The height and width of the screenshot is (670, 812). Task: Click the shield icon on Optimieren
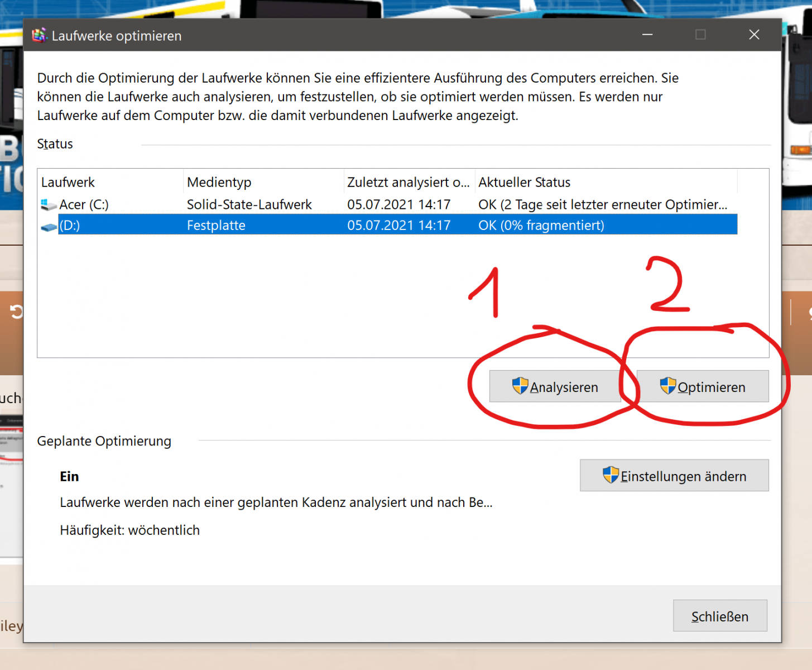(667, 386)
